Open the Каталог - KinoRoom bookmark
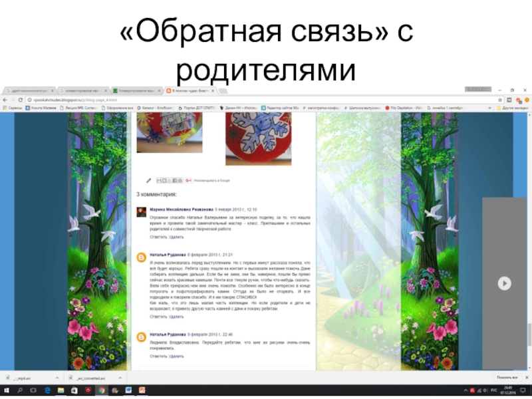Screen dimensions: 532x399 (156, 108)
